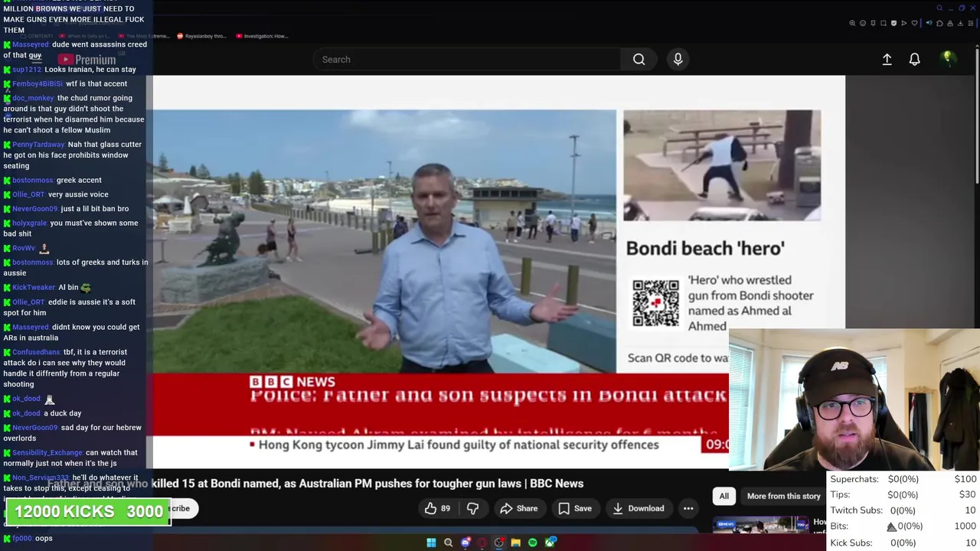Open OBS Studio from the taskbar
The height and width of the screenshot is (551, 980).
(x=498, y=543)
